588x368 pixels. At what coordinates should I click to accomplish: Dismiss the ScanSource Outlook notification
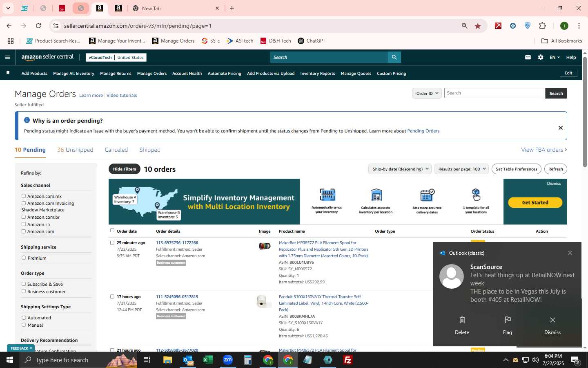(552, 325)
